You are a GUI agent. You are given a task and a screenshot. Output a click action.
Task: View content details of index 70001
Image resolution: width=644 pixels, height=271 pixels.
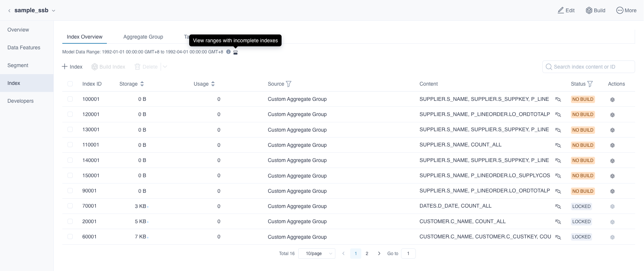558,206
